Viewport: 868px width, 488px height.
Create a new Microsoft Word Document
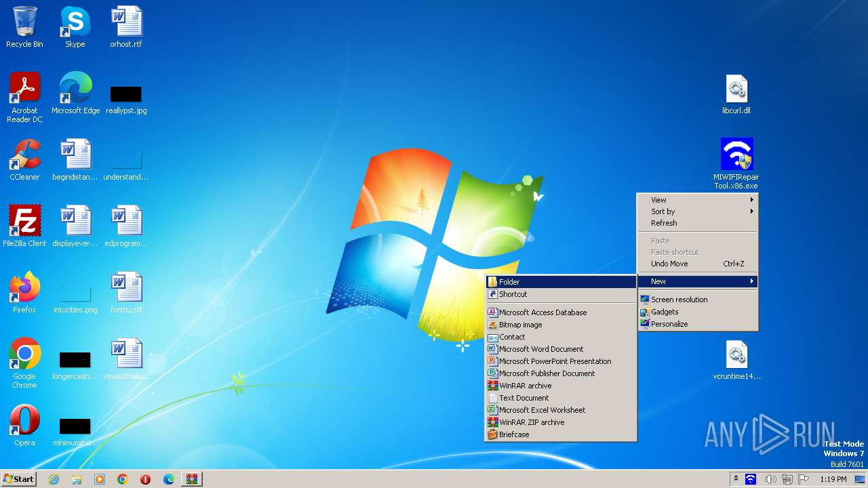coord(561,349)
